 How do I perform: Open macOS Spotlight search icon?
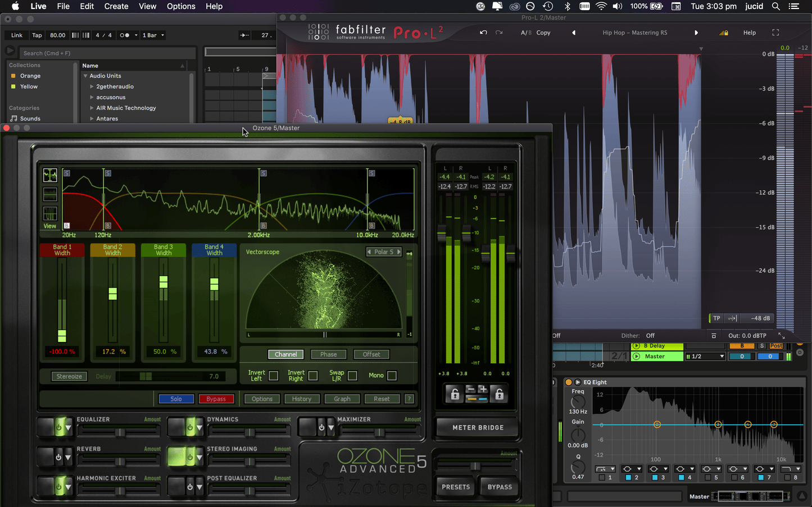click(x=776, y=6)
